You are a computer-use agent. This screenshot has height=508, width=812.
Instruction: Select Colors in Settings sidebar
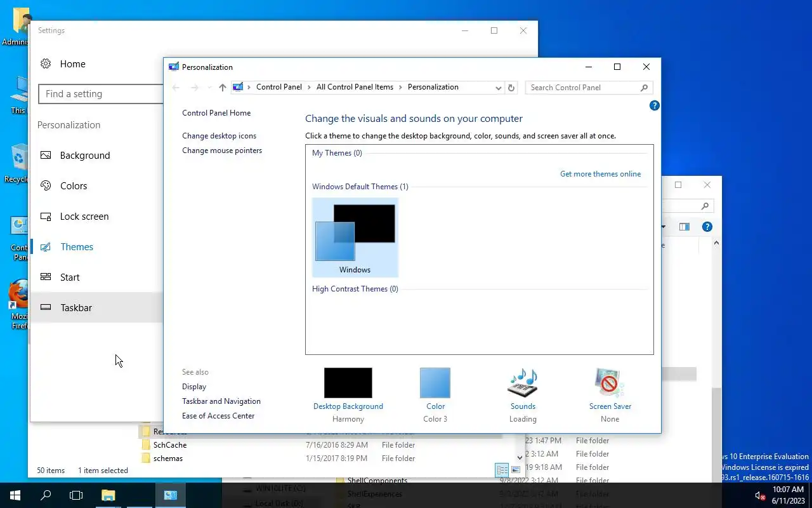(96, 186)
